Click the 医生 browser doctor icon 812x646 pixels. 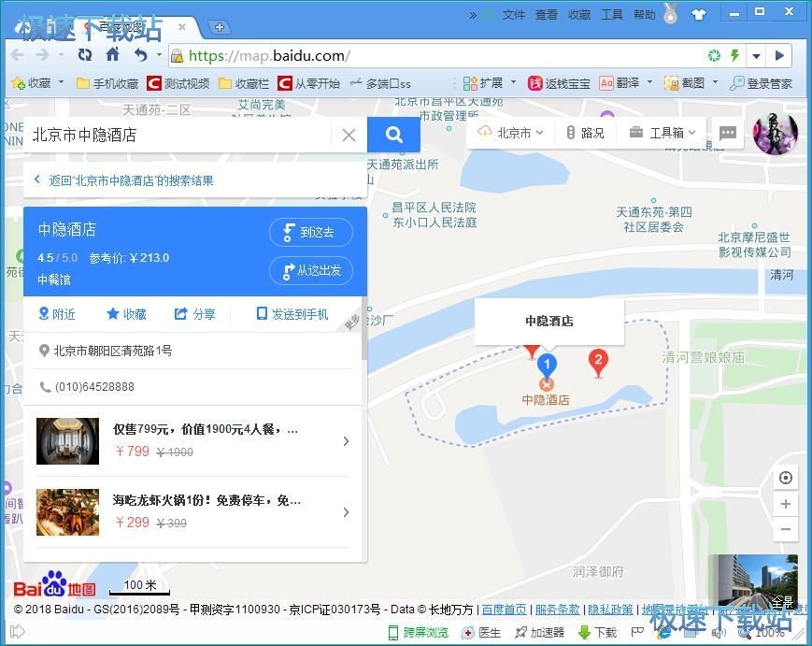481,632
